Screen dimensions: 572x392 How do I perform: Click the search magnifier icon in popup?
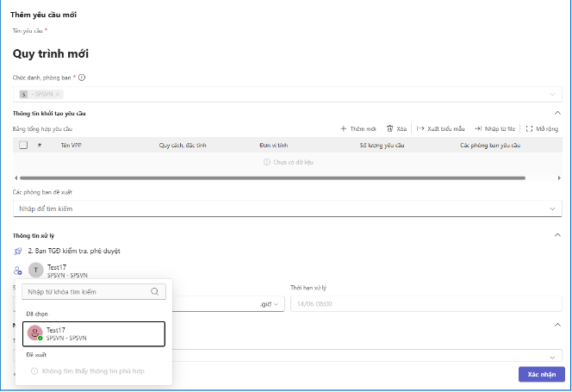click(x=154, y=292)
